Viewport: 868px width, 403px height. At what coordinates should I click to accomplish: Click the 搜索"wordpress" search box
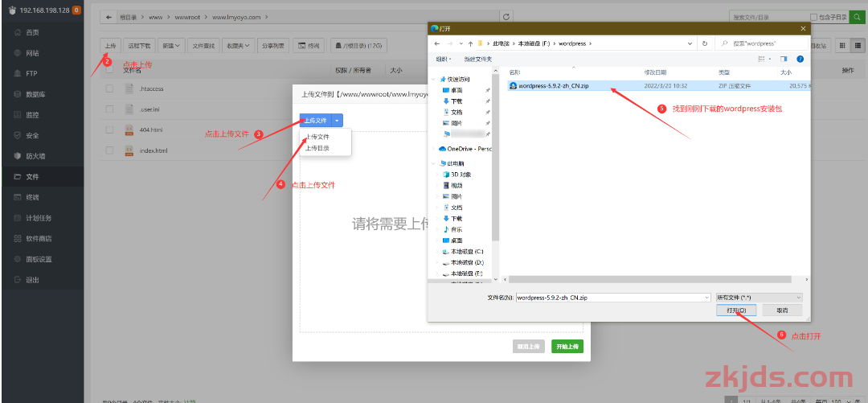pos(761,43)
